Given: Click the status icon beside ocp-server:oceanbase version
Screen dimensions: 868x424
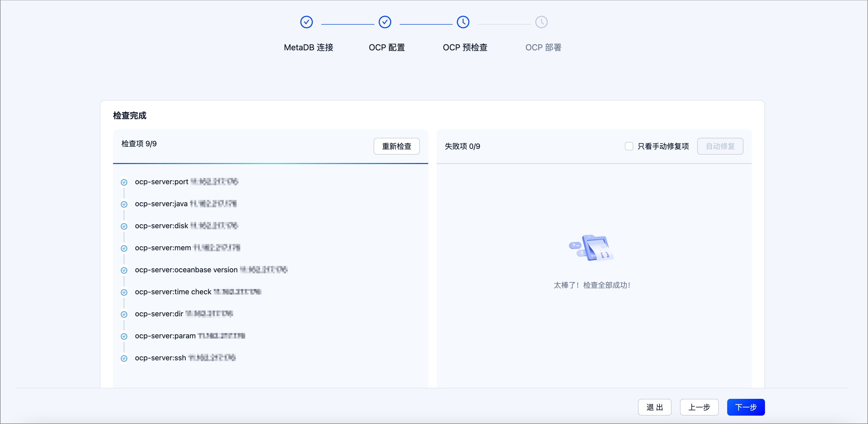Looking at the screenshot, I should 124,270.
